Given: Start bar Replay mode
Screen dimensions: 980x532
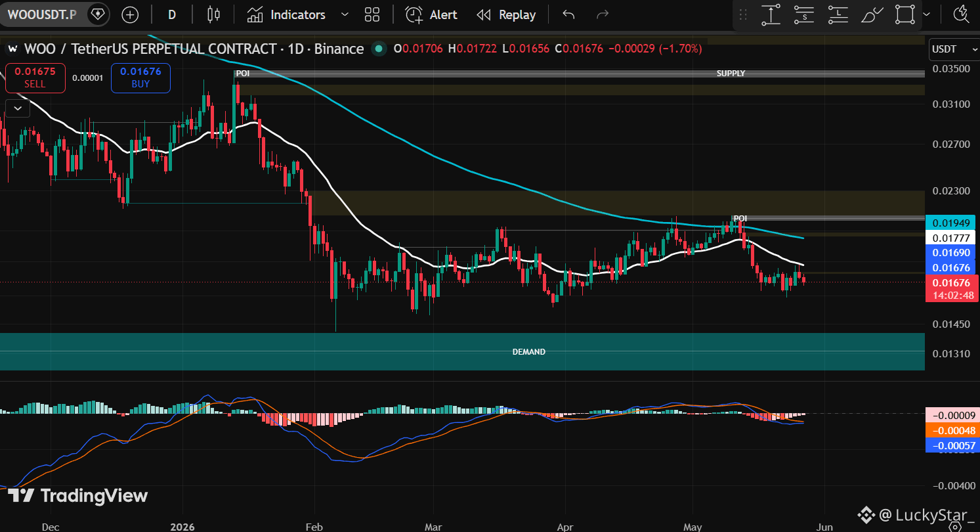Looking at the screenshot, I should [506, 14].
